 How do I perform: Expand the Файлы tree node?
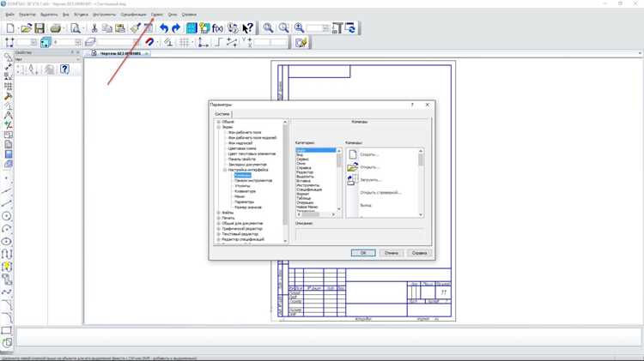pyautogui.click(x=219, y=213)
